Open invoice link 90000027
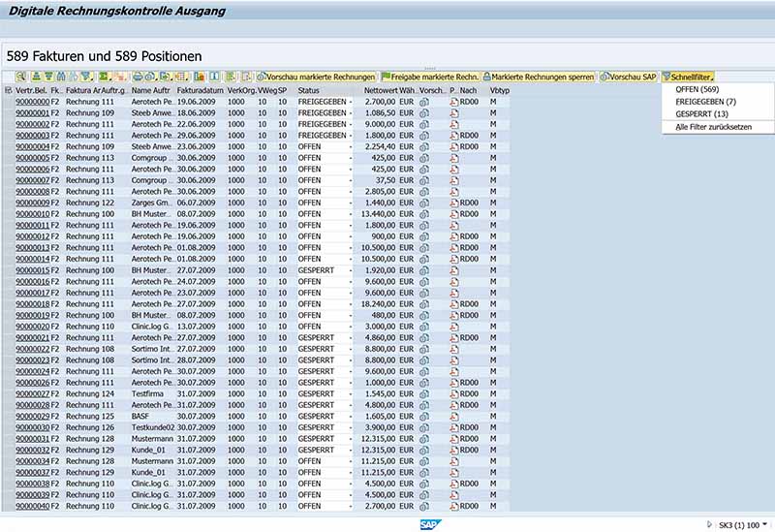Screen dimensions: 775x532 (33, 394)
